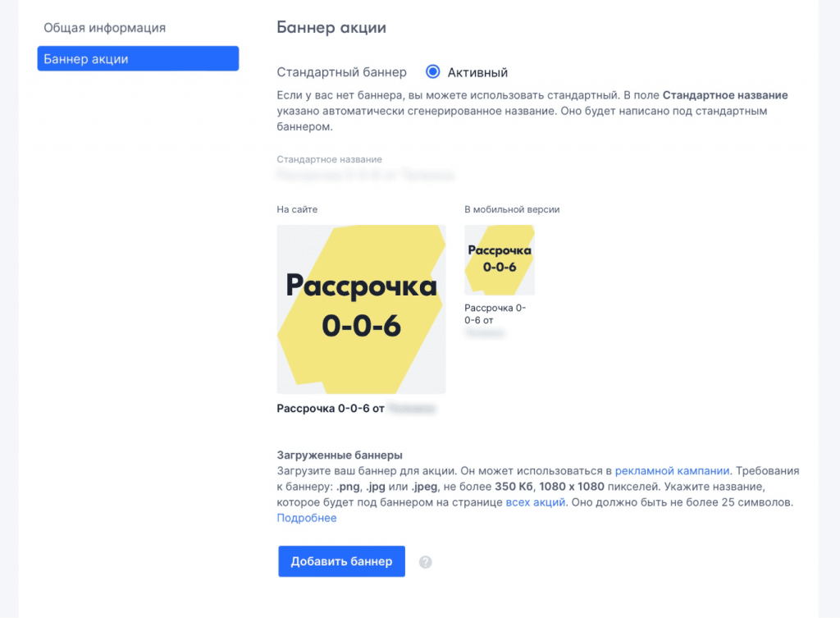Click the small mobile banner preview
Viewport: 840px width, 618px height.
coord(499,259)
